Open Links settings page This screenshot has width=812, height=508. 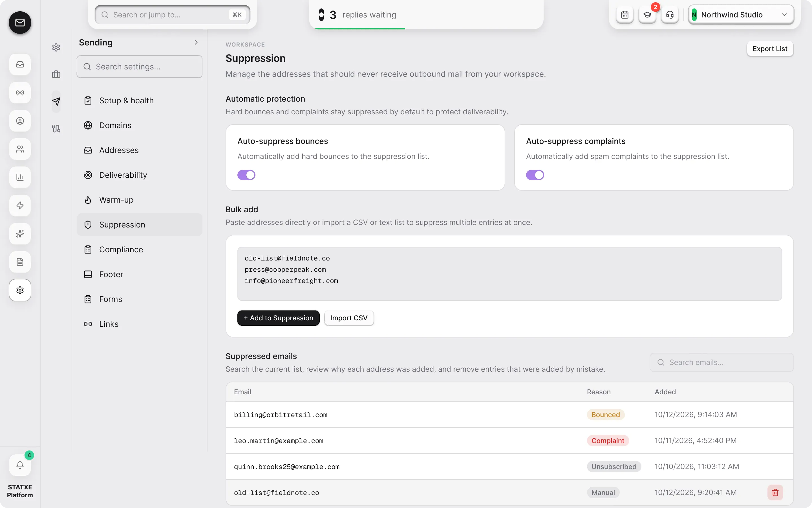[140, 324]
